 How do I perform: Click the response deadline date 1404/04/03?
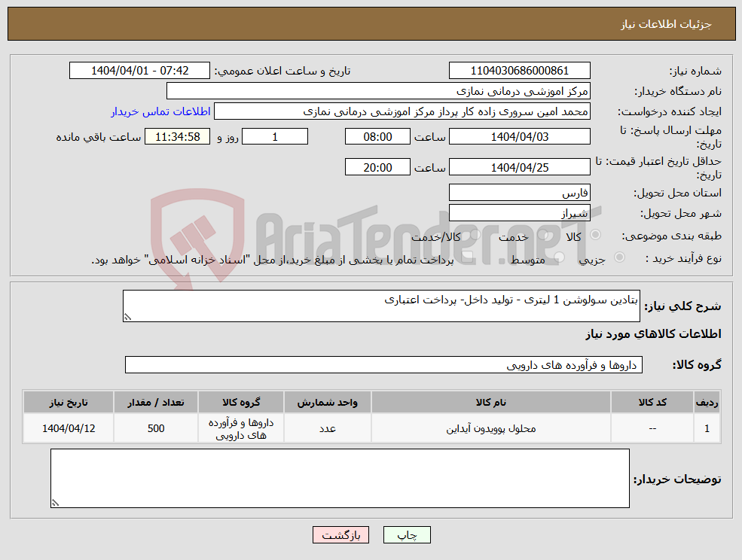click(520, 137)
